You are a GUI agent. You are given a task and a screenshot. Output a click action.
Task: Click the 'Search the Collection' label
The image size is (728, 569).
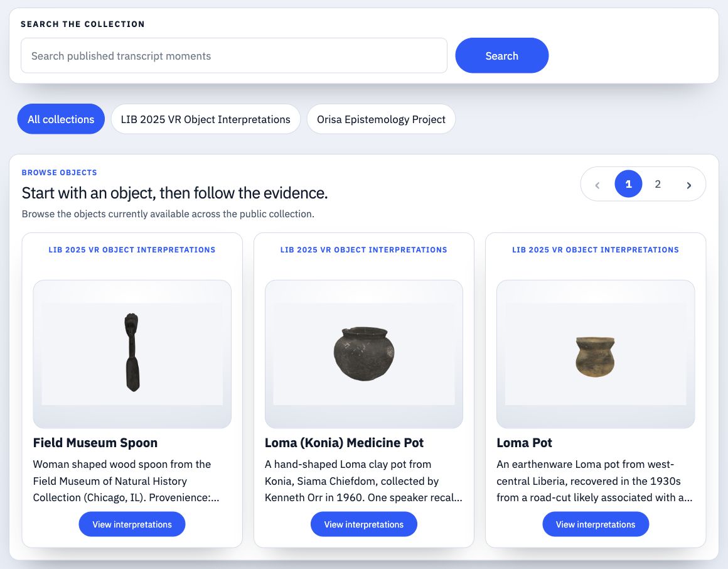tap(83, 24)
